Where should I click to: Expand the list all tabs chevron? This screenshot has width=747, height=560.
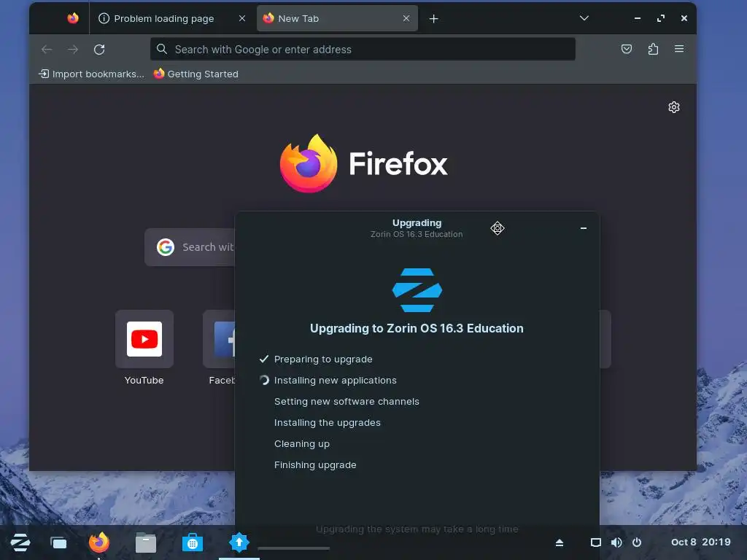tap(584, 18)
